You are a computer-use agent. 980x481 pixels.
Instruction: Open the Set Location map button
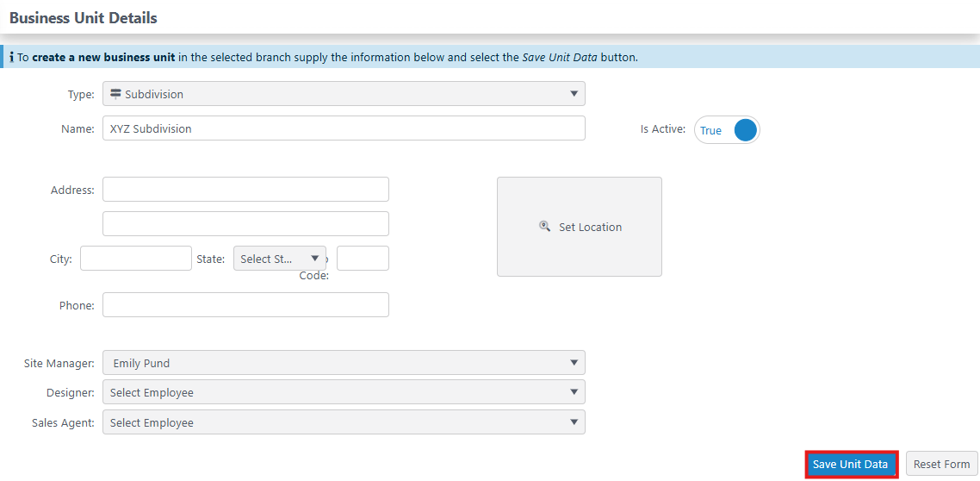tap(580, 227)
